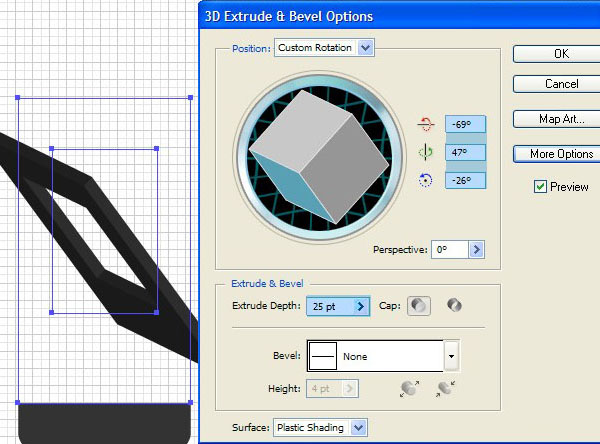
Task: Click the 3D rotation cube trackball
Action: click(318, 157)
